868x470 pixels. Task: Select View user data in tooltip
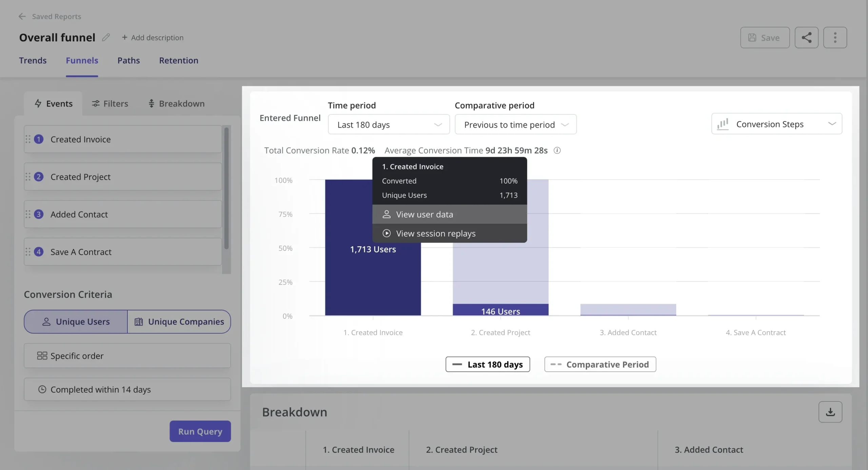point(425,214)
